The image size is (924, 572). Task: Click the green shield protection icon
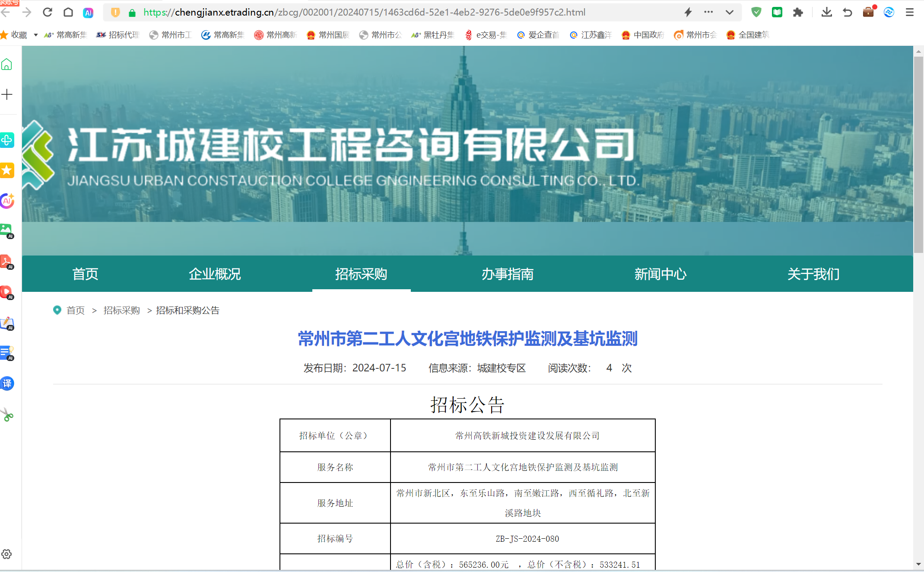click(x=756, y=12)
